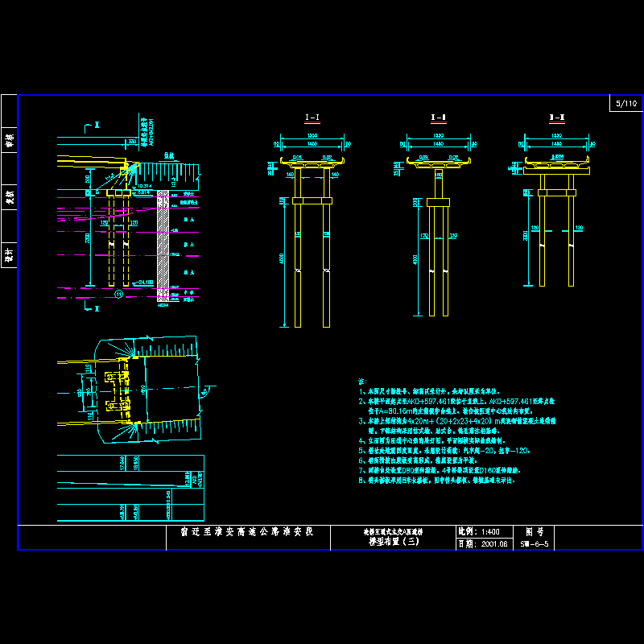
Task: Select the middle cross-section title above the second pier
Action: point(439,118)
